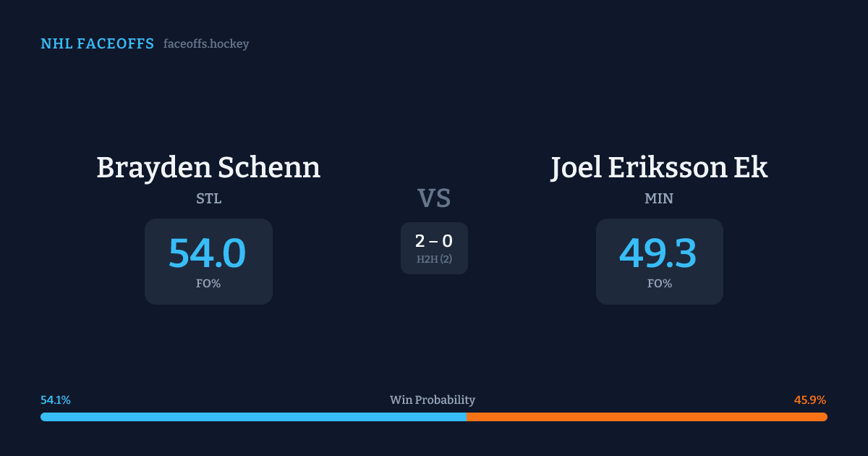
Task: Select the Joel Eriksson Ek player name
Action: (659, 168)
